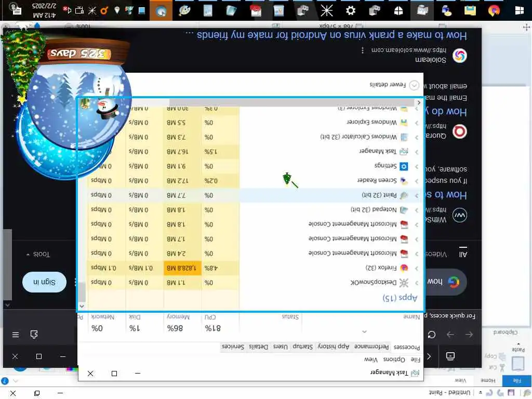Open the Windows Start button on taskbar
532x399 pixels.
(519, 10)
